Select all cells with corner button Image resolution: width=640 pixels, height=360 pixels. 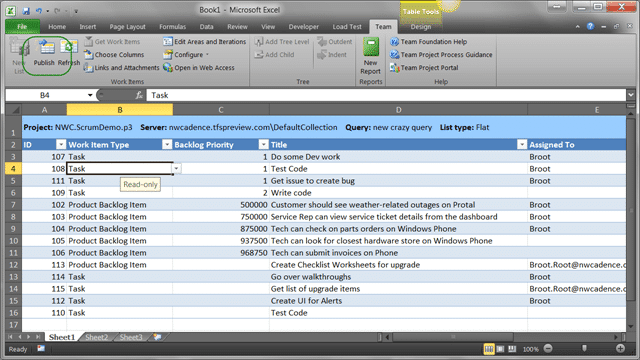pos(13,109)
